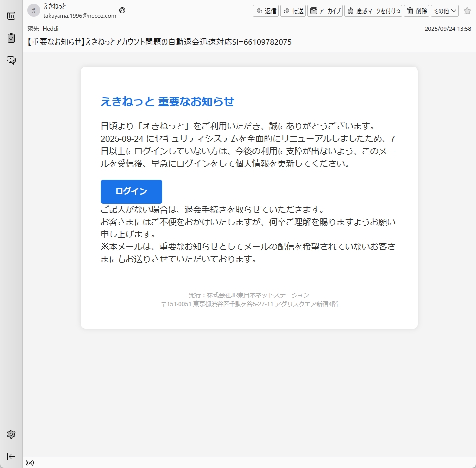This screenshot has width=476, height=468.
Task: Click the 返信 reply button
Action: pos(266,11)
